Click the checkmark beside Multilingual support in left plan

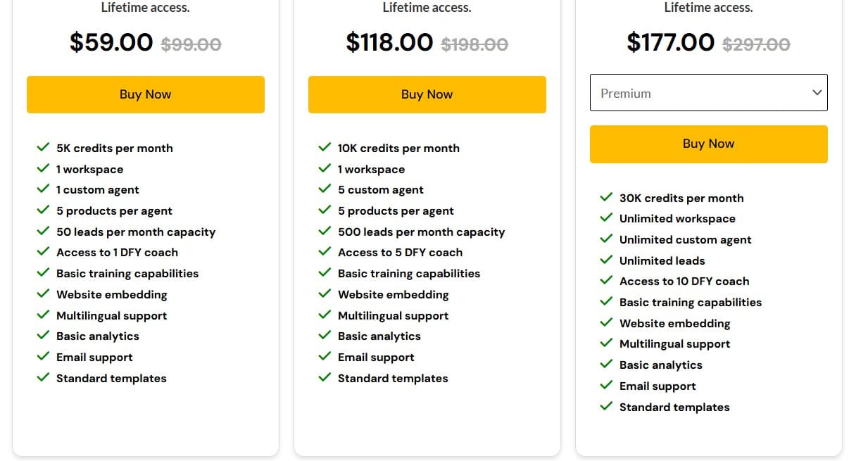44,315
